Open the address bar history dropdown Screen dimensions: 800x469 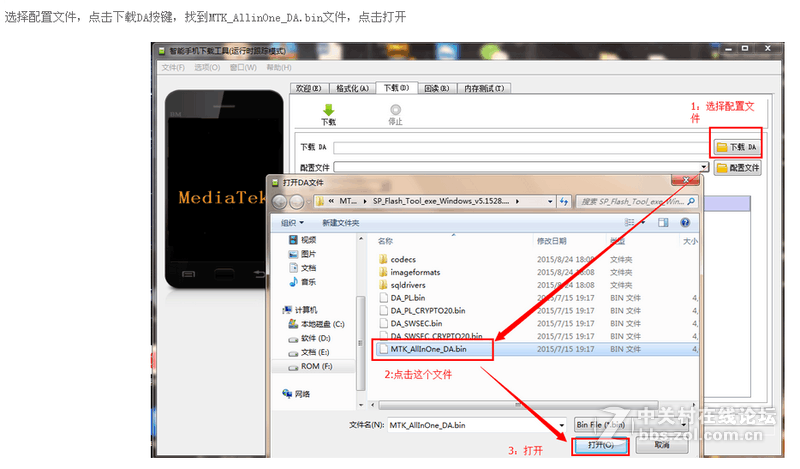550,202
